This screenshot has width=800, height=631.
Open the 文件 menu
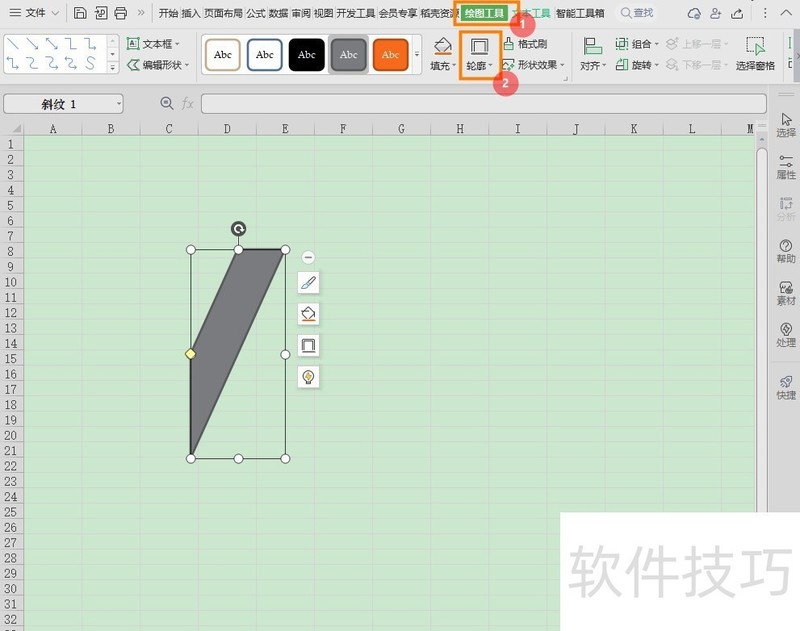(x=34, y=13)
